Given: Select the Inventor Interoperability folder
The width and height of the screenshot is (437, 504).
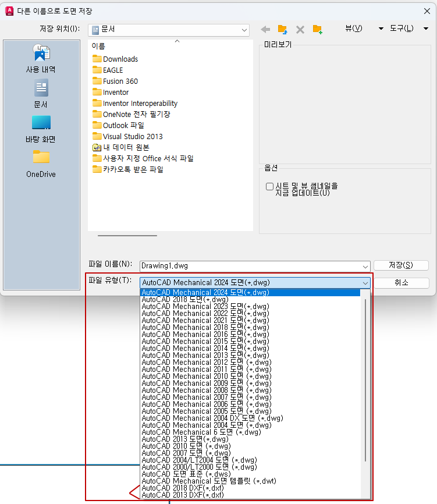Looking at the screenshot, I should click(135, 103).
